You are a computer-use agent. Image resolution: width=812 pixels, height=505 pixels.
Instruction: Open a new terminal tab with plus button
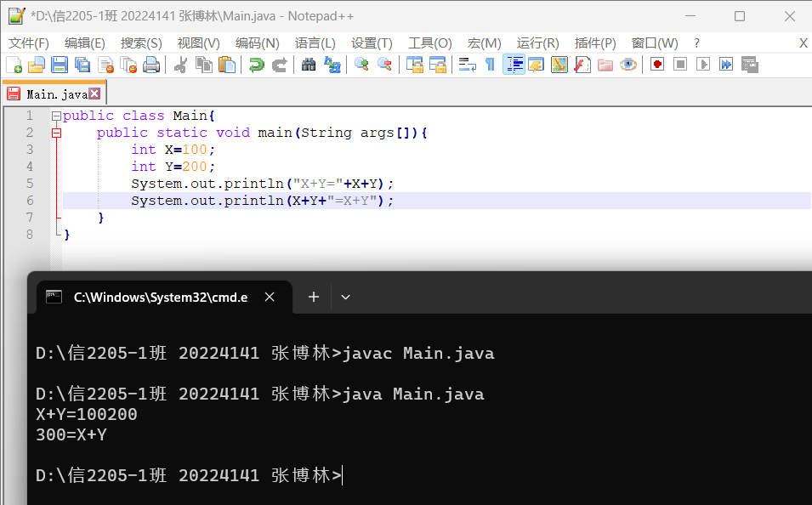pyautogui.click(x=313, y=297)
